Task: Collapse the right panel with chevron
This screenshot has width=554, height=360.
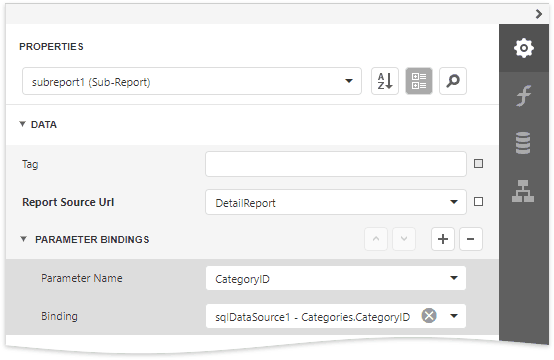Action: point(538,14)
